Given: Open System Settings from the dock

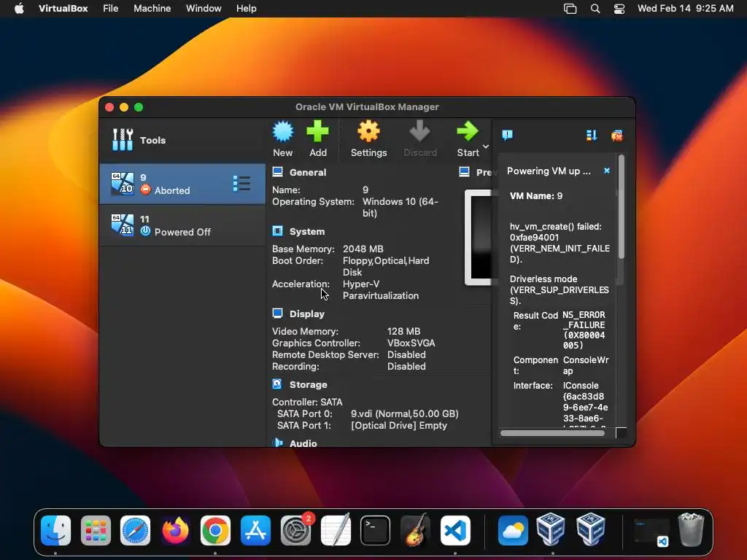Looking at the screenshot, I should pos(295,531).
